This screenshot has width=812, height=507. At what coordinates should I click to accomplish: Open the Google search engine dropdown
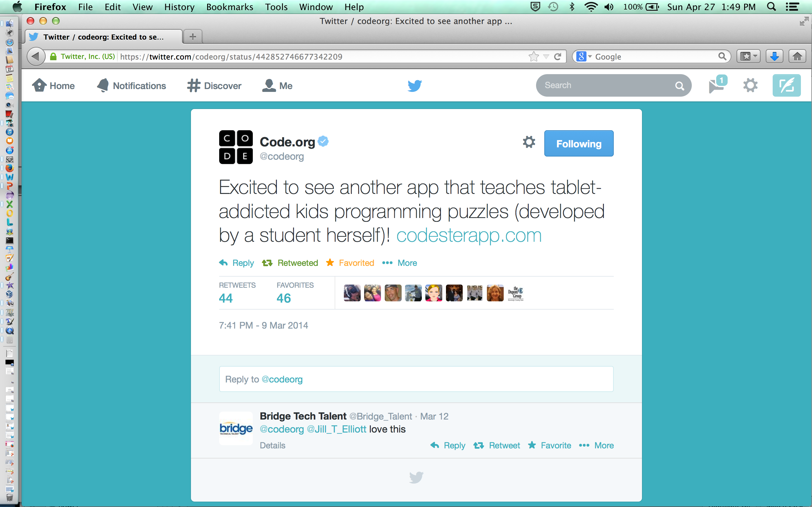pos(584,57)
